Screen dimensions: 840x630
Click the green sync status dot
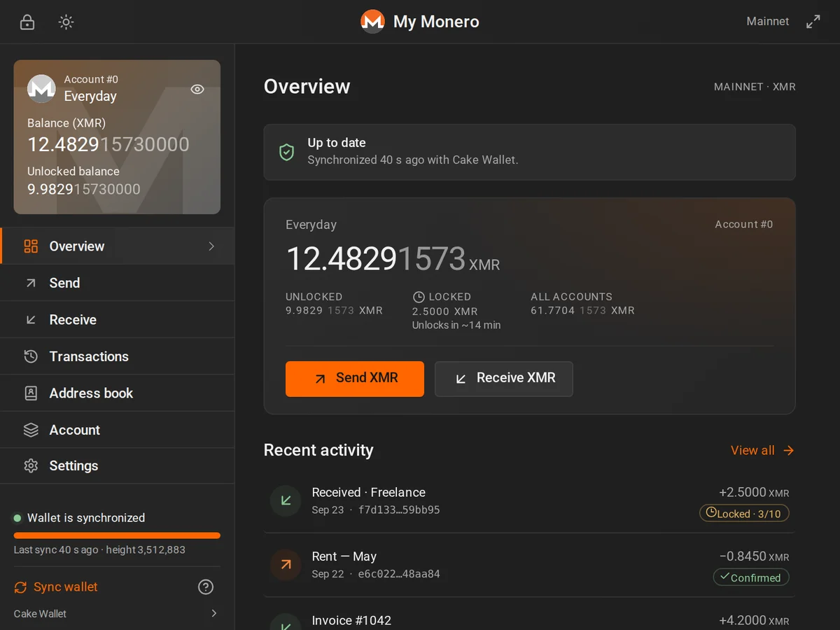pyautogui.click(x=17, y=518)
